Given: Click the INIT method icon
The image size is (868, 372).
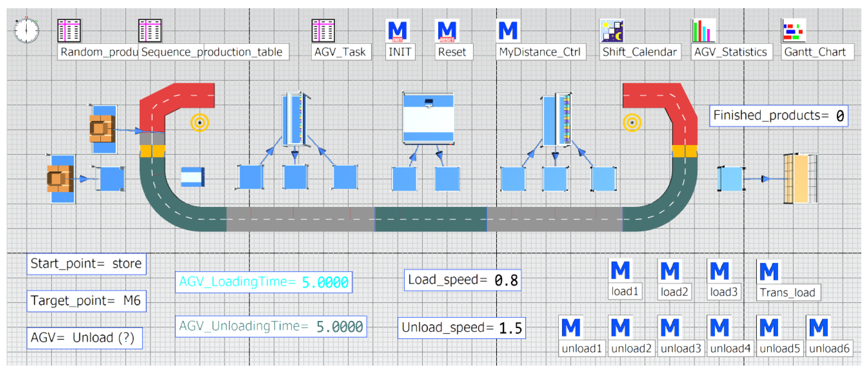Looking at the screenshot, I should pyautogui.click(x=397, y=31).
